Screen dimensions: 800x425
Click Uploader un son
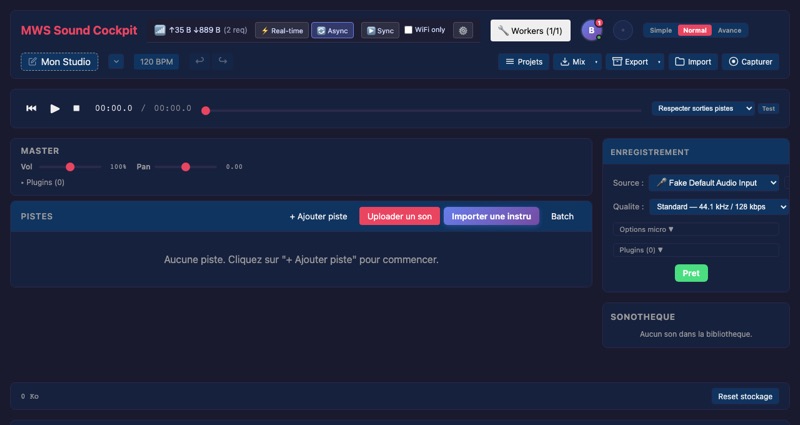click(399, 216)
